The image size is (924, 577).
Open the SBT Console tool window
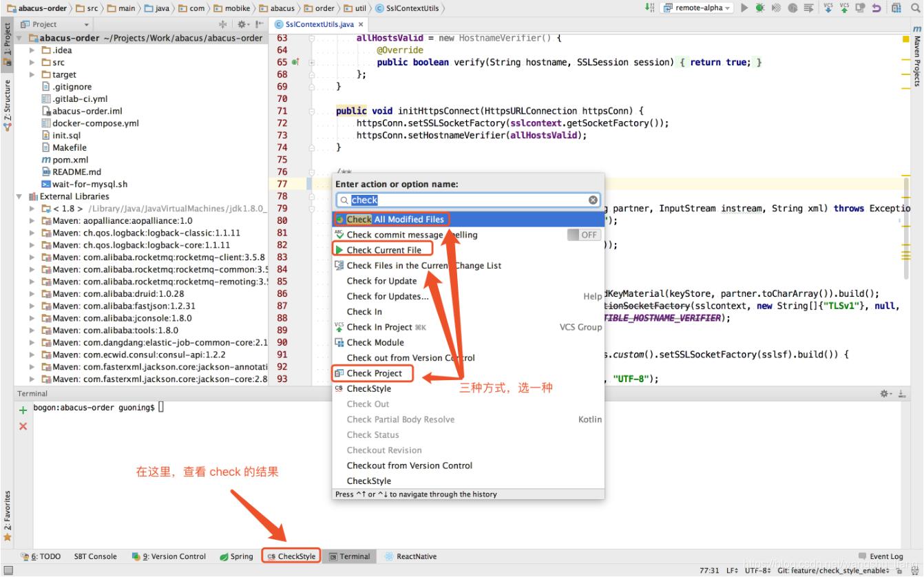click(x=96, y=556)
